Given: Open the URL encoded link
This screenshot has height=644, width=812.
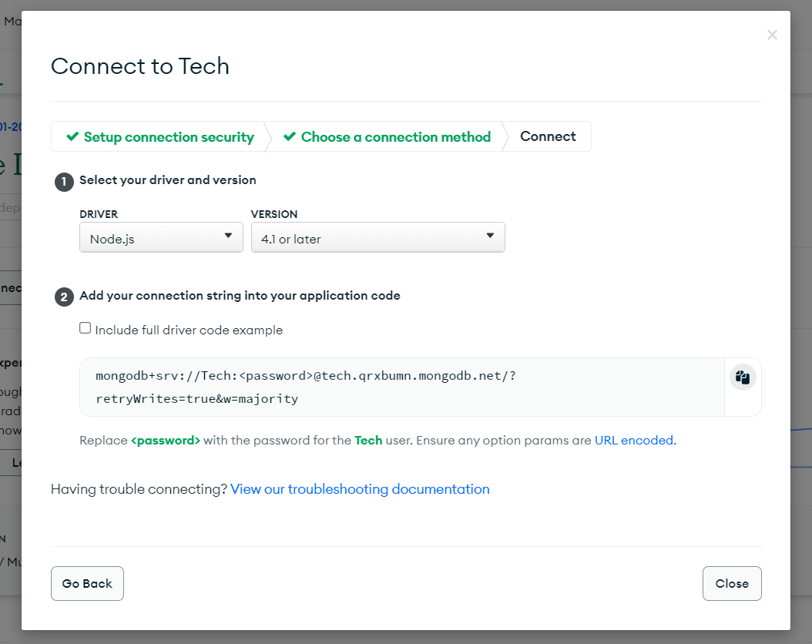Looking at the screenshot, I should point(634,440).
